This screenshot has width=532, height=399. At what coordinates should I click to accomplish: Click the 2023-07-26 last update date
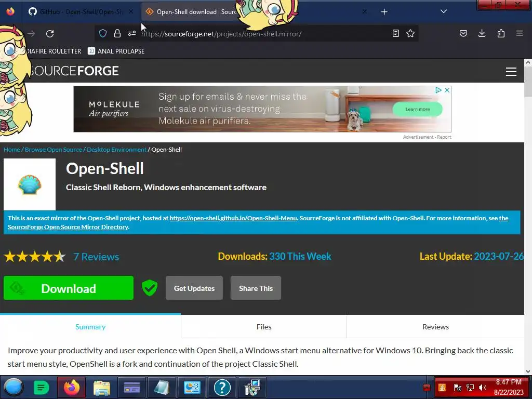click(x=499, y=256)
